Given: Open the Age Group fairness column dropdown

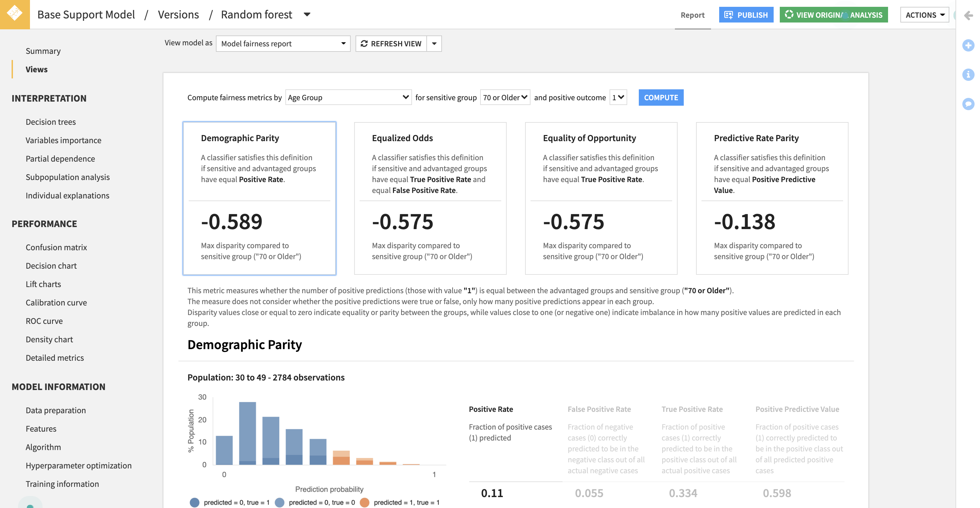Looking at the screenshot, I should [x=348, y=98].
